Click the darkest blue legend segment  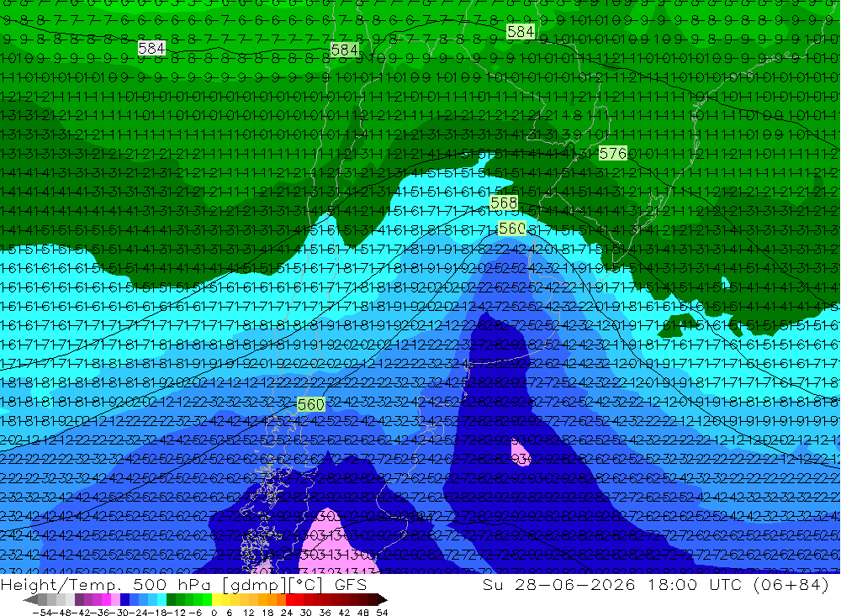click(x=124, y=600)
